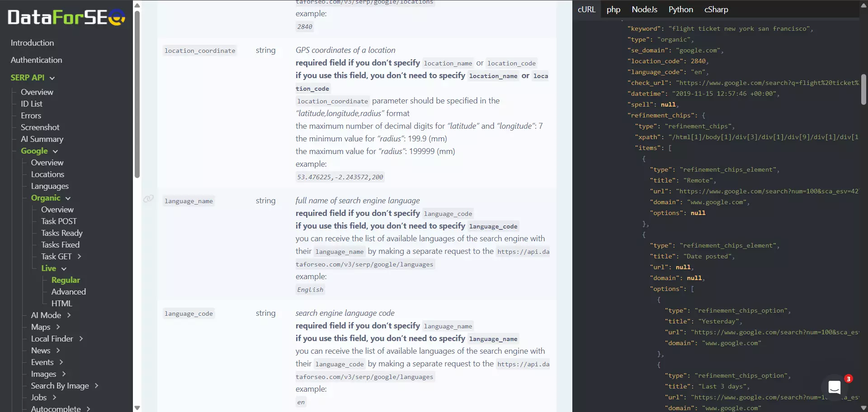Collapse the Google section
This screenshot has width=868, height=412.
click(x=54, y=151)
